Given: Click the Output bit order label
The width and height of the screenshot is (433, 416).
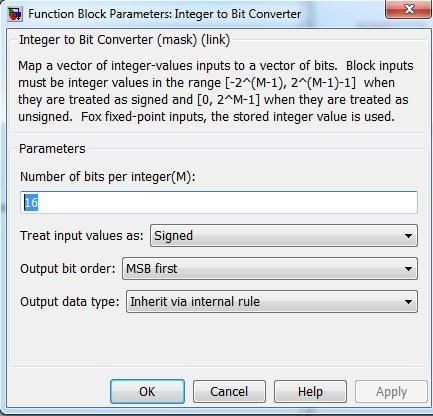Looking at the screenshot, I should tap(68, 268).
